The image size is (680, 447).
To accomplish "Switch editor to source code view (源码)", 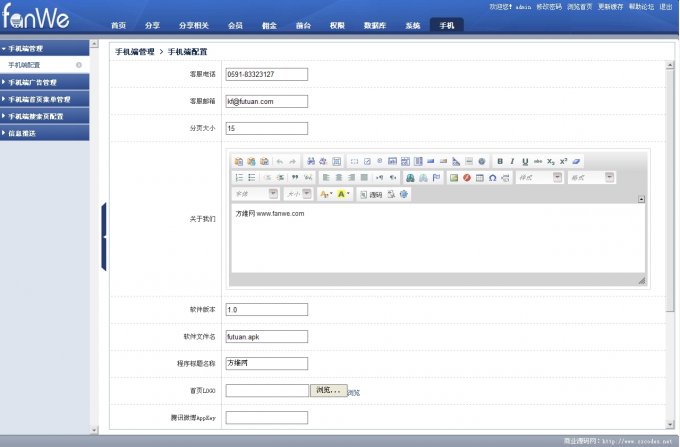I will [371, 194].
